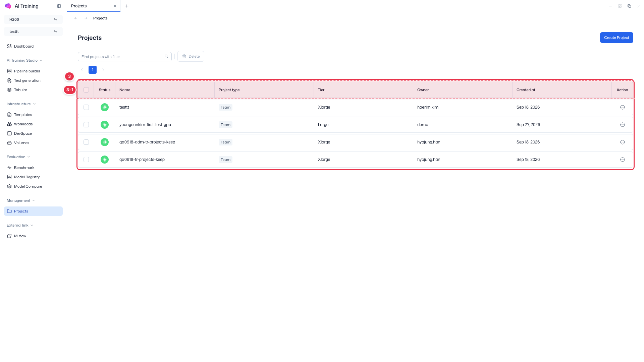Open action menu for qa0918-adm-tr-projects-keep
Screen dimensions: 644x362
coord(623,142)
